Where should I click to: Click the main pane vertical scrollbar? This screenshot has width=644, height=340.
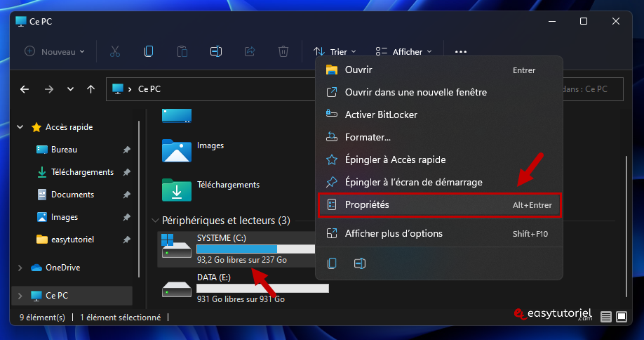click(626, 226)
